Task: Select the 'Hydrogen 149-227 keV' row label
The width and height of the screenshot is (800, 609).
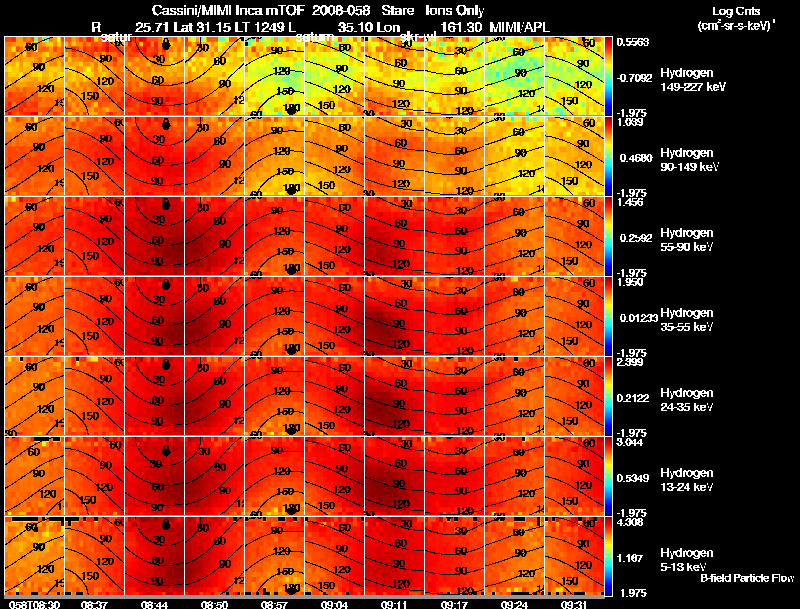Action: pyautogui.click(x=692, y=80)
